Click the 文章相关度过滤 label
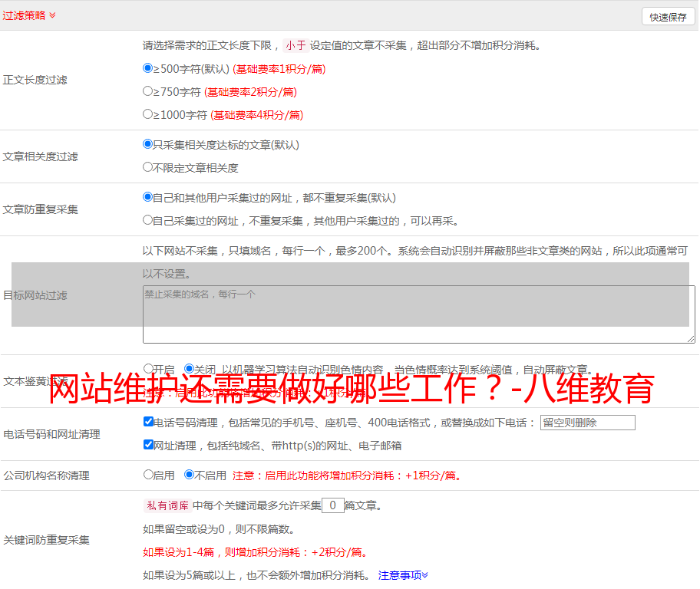 (41, 156)
